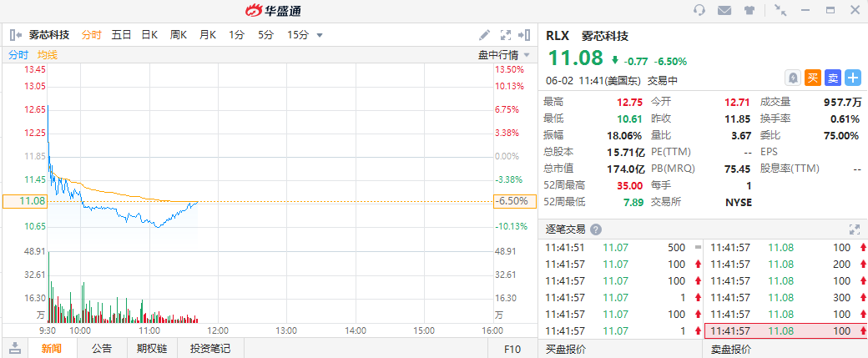Image resolution: width=868 pixels, height=358 pixels.
Task: Click the help icon beside 逐笔交易
Action: [596, 229]
